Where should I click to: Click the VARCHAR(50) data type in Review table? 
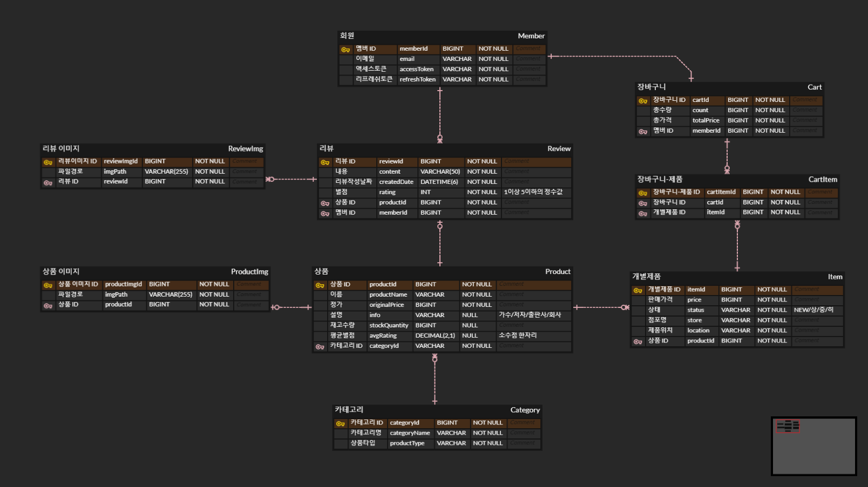click(440, 172)
